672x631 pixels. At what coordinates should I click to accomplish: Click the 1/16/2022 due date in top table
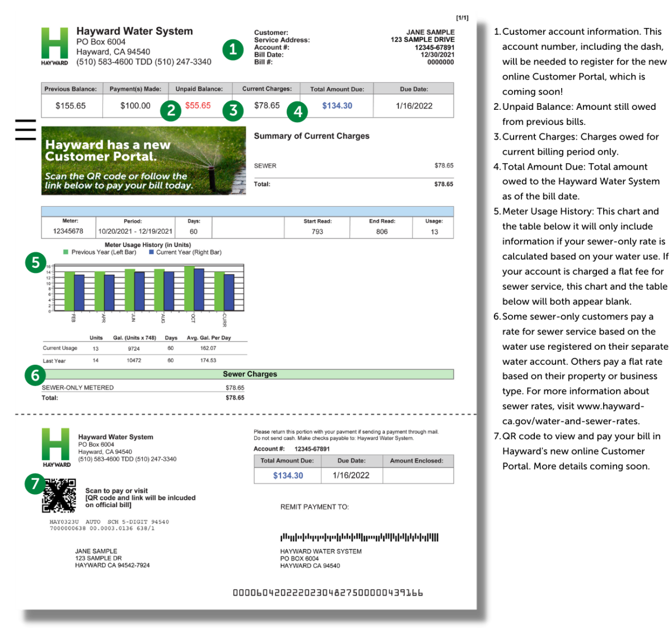pyautogui.click(x=414, y=106)
